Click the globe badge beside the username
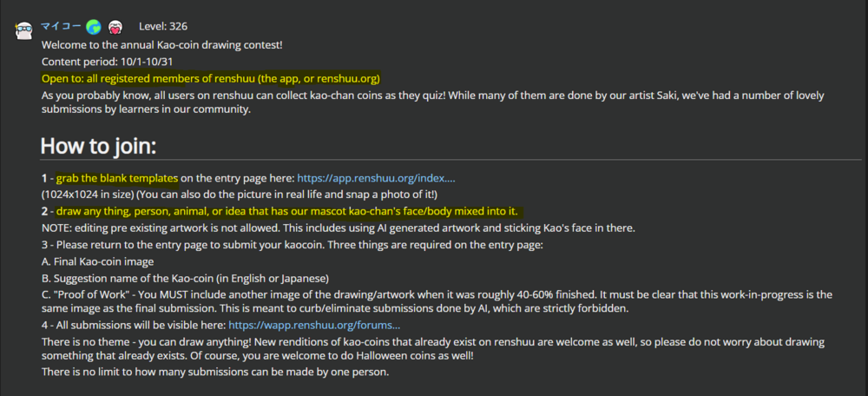Screen dimensions: 868x396 [x=94, y=26]
